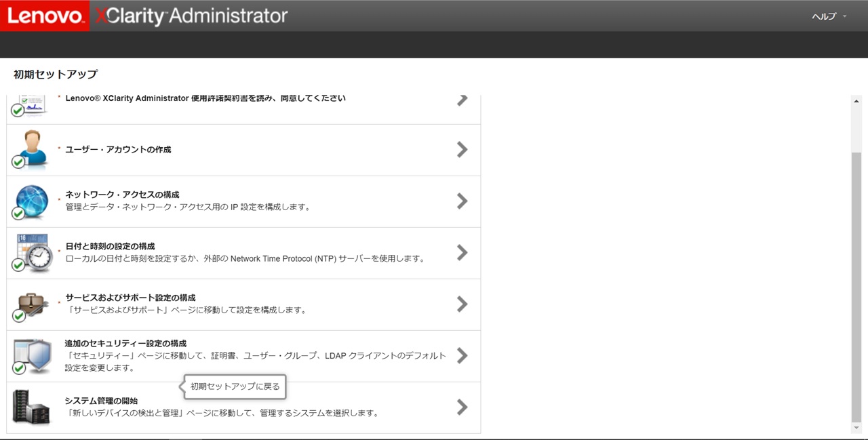Click the vertical scrollbar up arrow

tap(856, 101)
